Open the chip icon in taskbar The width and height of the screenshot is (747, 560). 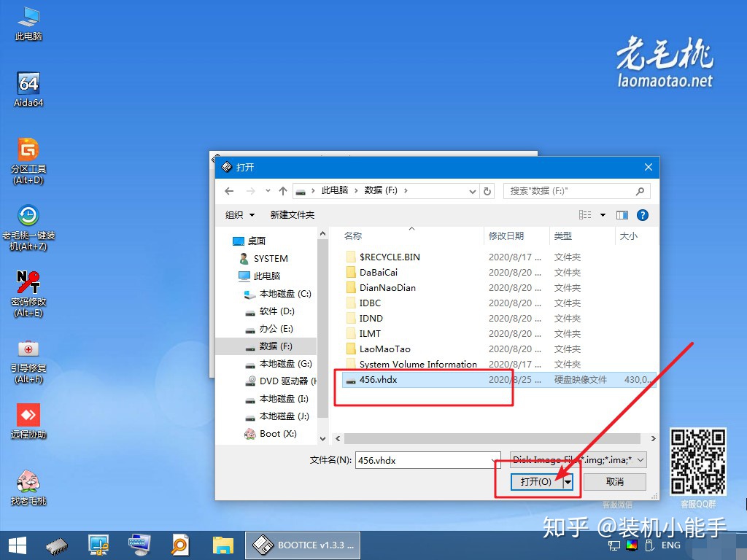tap(57, 545)
